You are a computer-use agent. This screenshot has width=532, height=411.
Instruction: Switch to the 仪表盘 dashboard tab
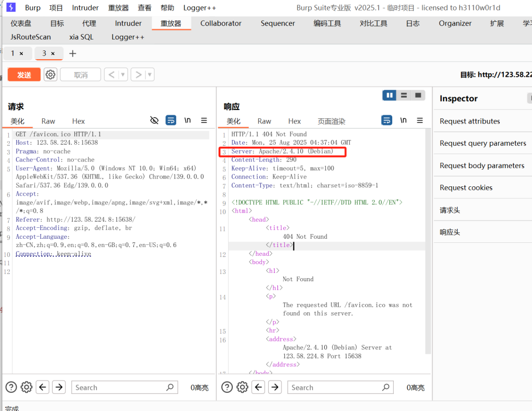coord(21,23)
